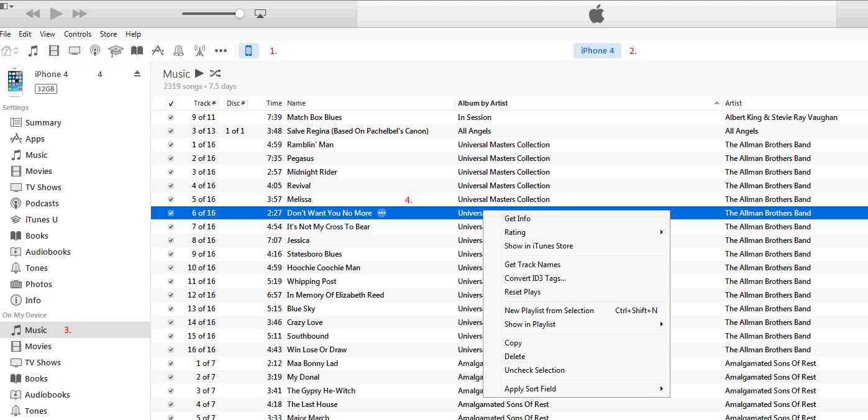Uncheck the Jessica song checkbox
868x420 pixels.
click(171, 240)
